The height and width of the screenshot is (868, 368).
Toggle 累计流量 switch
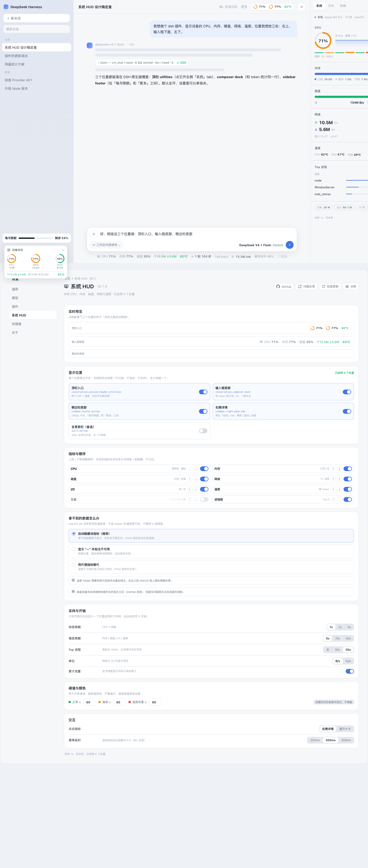point(350,671)
